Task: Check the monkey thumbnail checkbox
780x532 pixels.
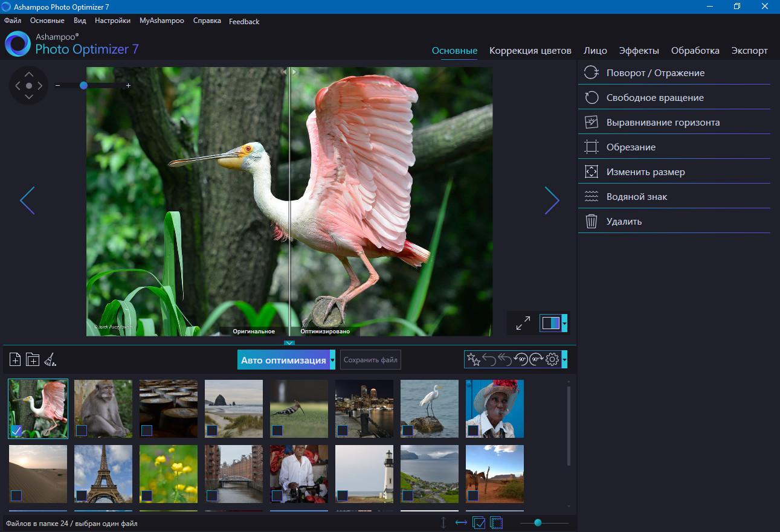Action: pos(82,431)
